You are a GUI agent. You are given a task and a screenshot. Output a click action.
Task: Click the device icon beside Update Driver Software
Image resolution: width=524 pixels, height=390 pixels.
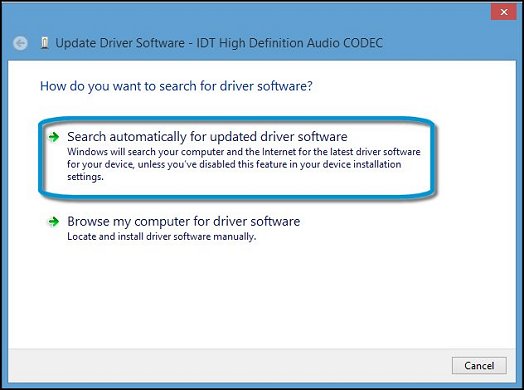tap(44, 43)
